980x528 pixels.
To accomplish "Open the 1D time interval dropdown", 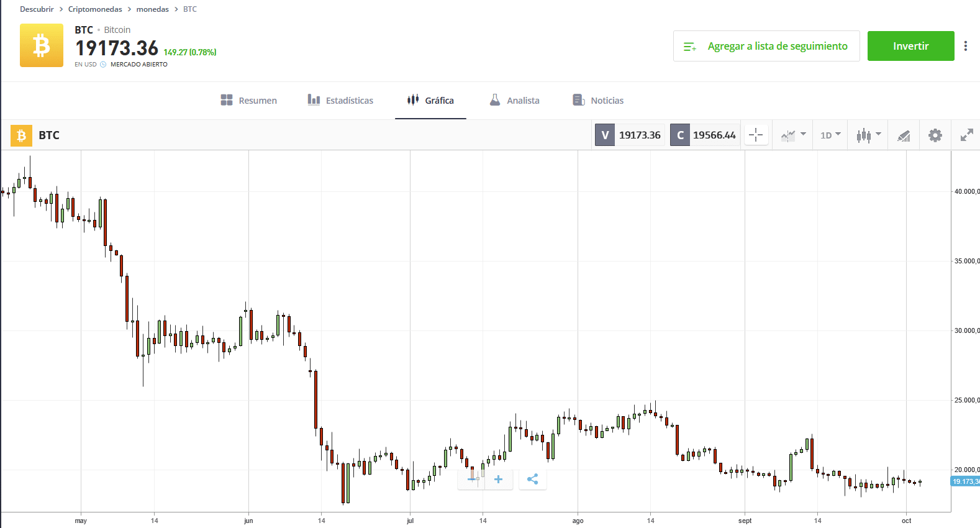I will 830,135.
